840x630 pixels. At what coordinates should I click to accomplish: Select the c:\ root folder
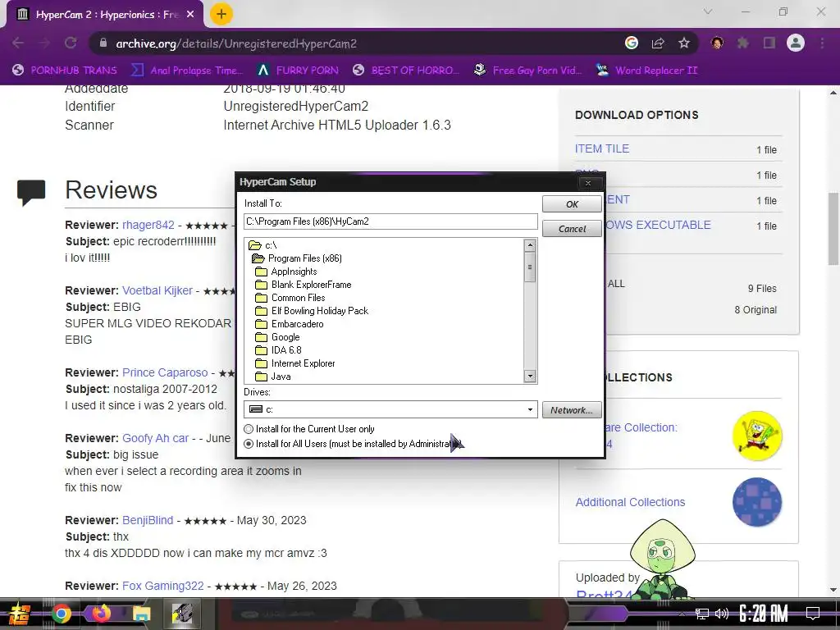(263, 245)
